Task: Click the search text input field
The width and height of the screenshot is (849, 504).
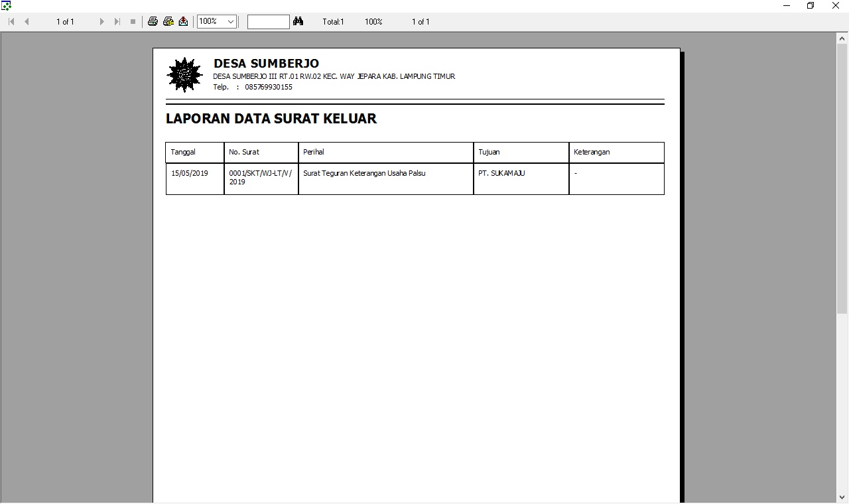Action: (269, 22)
